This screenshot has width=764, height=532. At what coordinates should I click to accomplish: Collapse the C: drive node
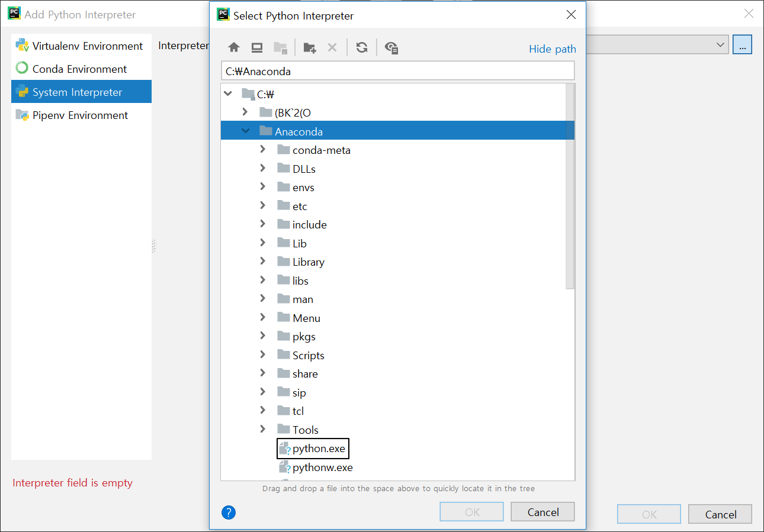coord(228,93)
